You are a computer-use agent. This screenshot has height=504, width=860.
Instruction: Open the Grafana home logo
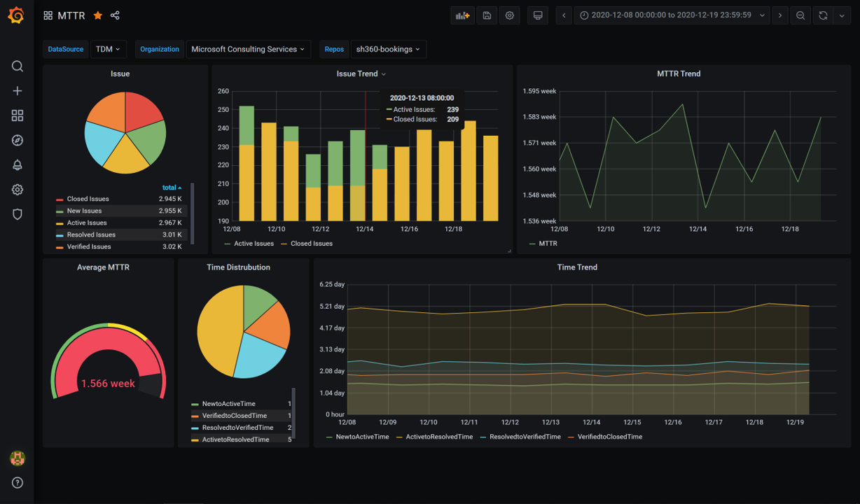coord(17,15)
